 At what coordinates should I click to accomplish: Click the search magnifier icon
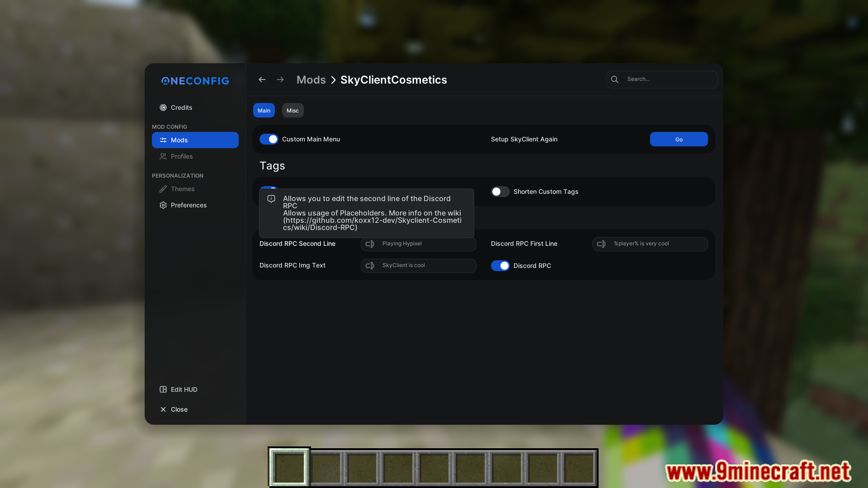(615, 80)
